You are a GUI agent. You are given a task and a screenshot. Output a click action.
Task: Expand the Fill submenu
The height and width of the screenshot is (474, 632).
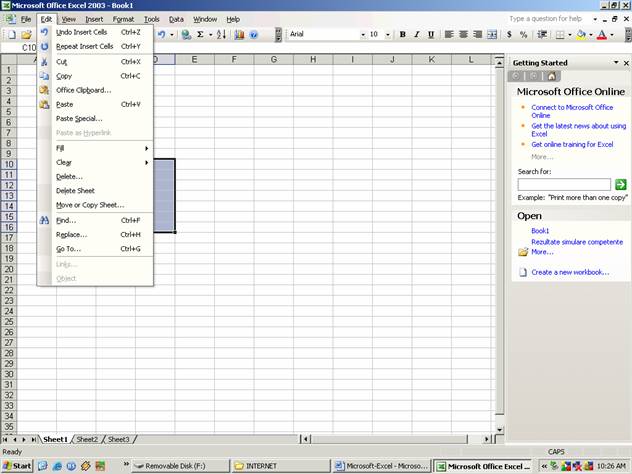tap(95, 148)
